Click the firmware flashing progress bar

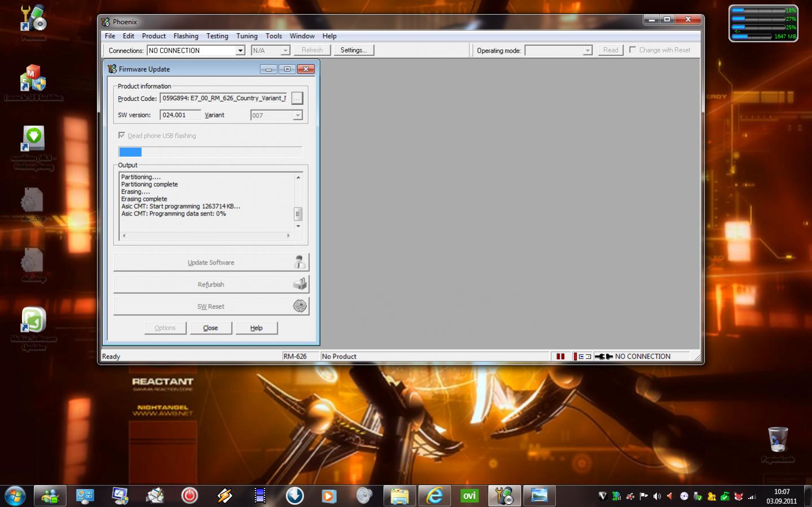pyautogui.click(x=210, y=152)
